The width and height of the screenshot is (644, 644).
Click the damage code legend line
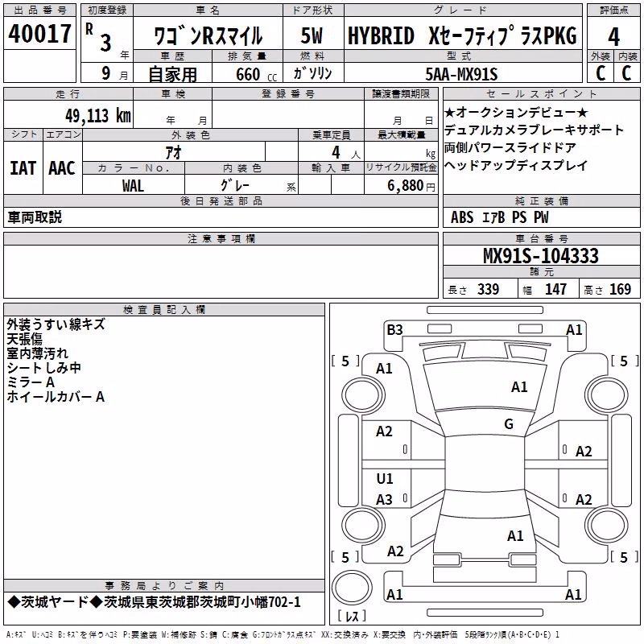[x=283, y=635]
